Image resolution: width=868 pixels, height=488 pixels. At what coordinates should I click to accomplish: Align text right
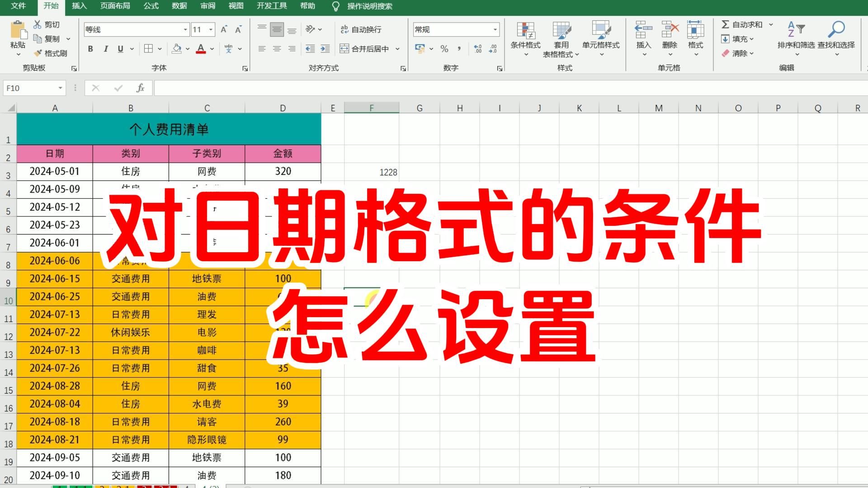click(292, 49)
